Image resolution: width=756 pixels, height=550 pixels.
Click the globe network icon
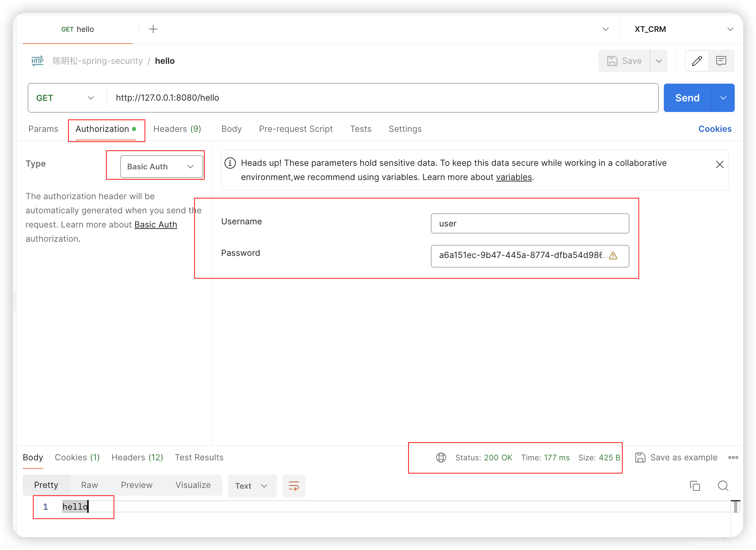tap(441, 458)
